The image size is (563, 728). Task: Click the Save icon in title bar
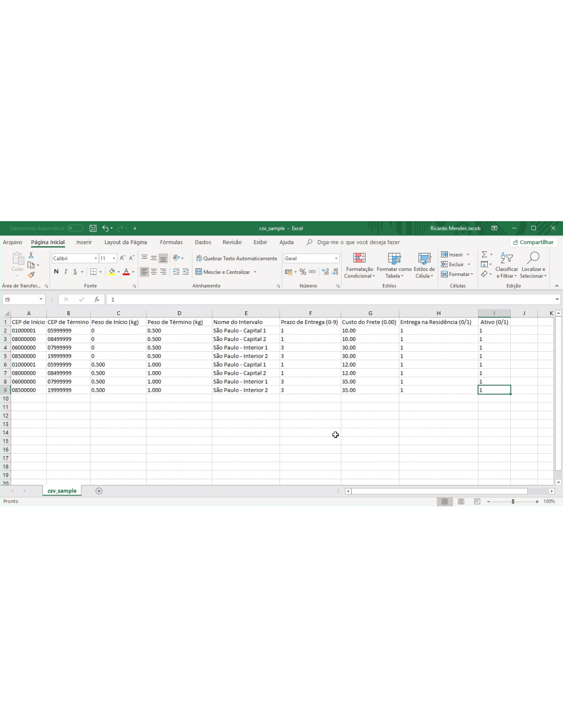[93, 228]
